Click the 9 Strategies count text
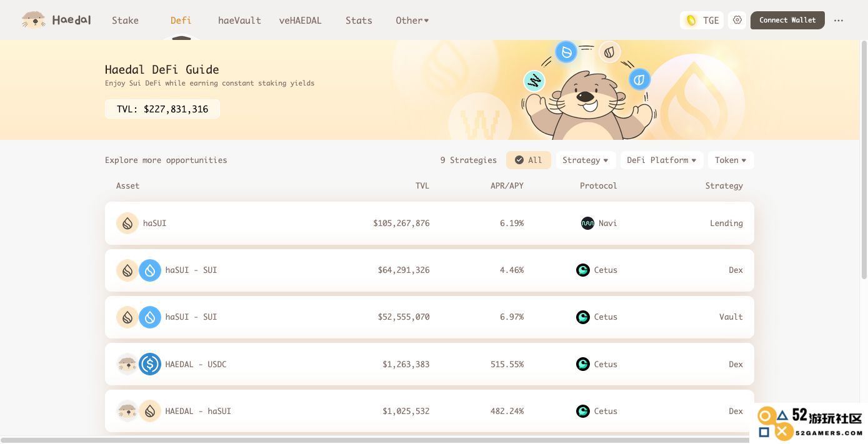Screen dimensions: 868x444 click(x=469, y=160)
